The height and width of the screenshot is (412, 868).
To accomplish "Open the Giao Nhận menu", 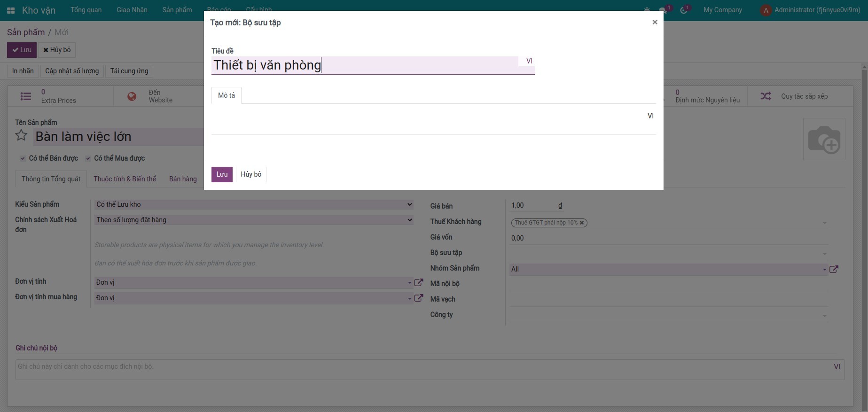I will tap(132, 10).
